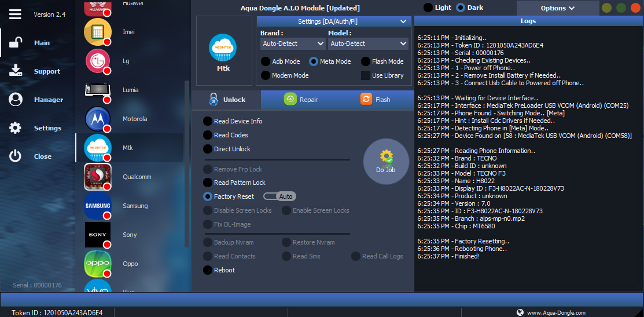Click the 'Rebooting Phone..' log line
644x317 pixels.
(x=462, y=249)
